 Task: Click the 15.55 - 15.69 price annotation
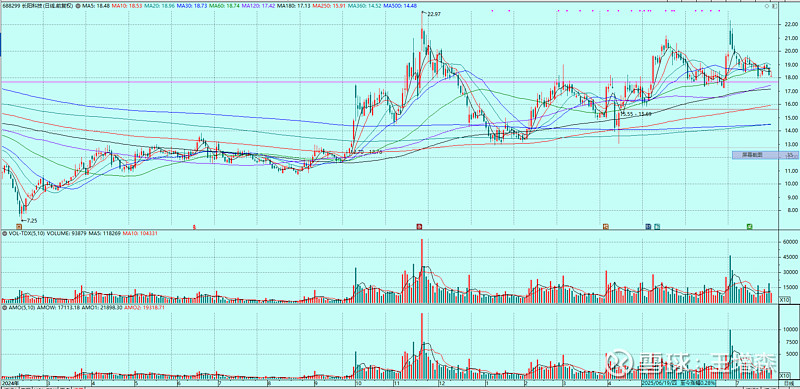(x=636, y=114)
